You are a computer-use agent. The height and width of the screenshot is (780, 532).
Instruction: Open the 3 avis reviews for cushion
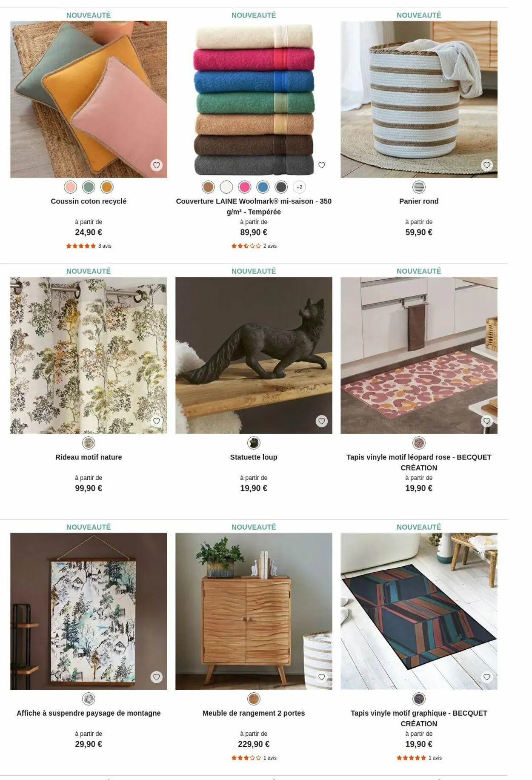(105, 246)
